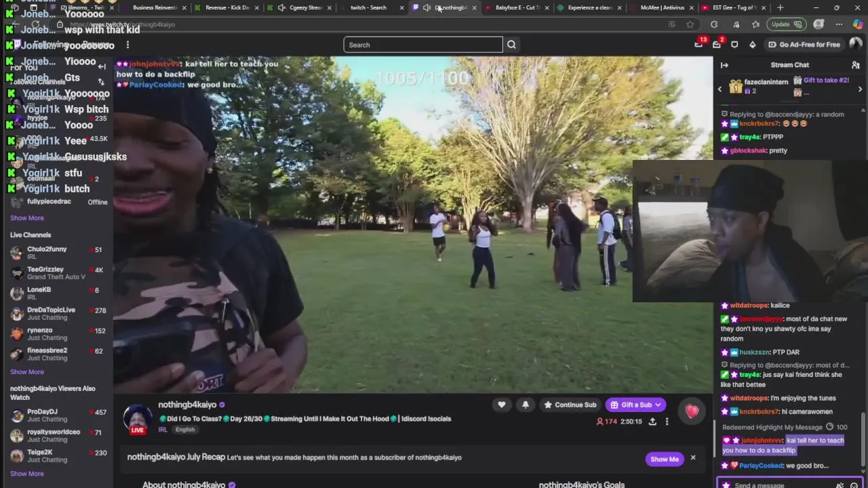868x488 pixels.
Task: Open notifications with 13 badge
Action: click(698, 44)
